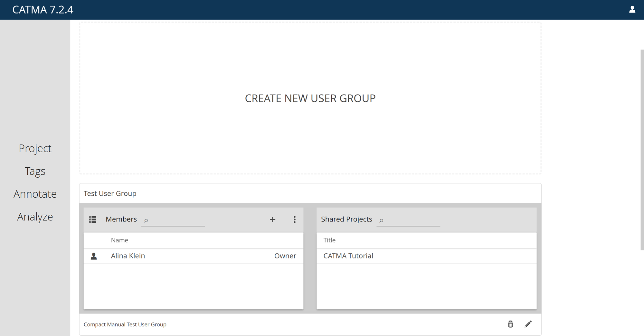
Task: Open the user account menu
Action: point(632,10)
